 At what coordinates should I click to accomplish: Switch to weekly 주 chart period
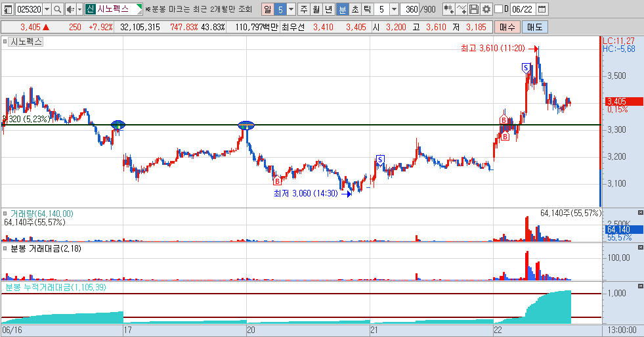pyautogui.click(x=303, y=9)
